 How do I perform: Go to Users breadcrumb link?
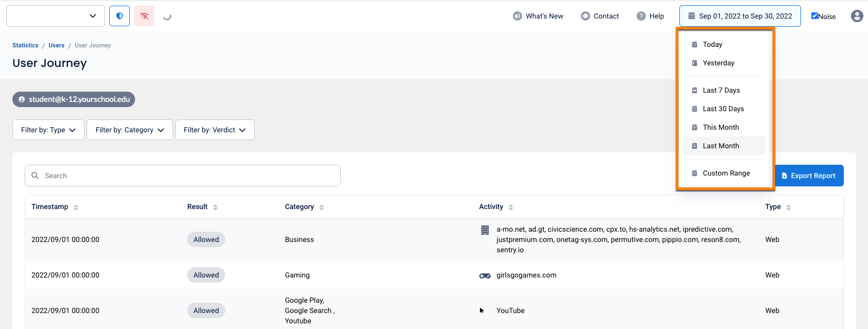[x=57, y=45]
